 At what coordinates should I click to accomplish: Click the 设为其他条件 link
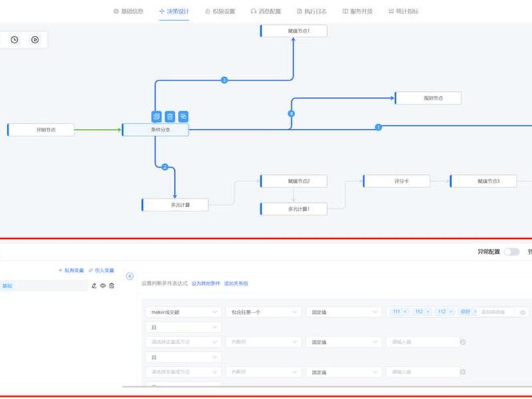[205, 283]
